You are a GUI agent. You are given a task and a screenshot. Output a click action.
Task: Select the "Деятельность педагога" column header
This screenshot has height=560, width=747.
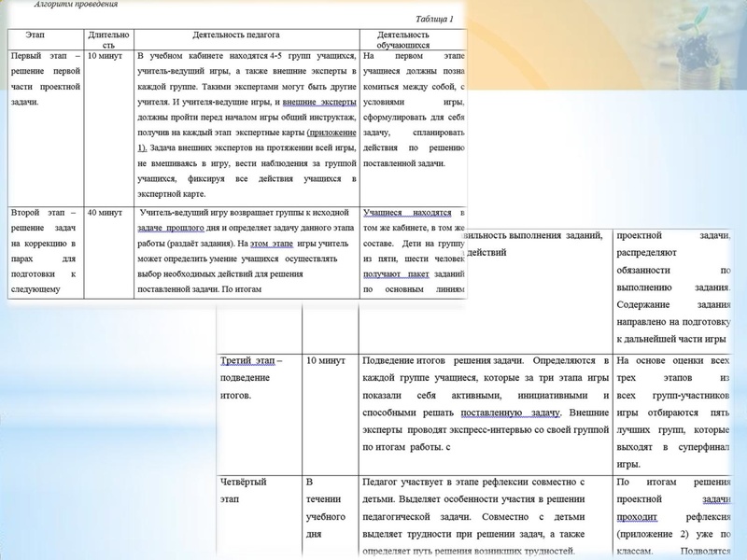pos(236,35)
